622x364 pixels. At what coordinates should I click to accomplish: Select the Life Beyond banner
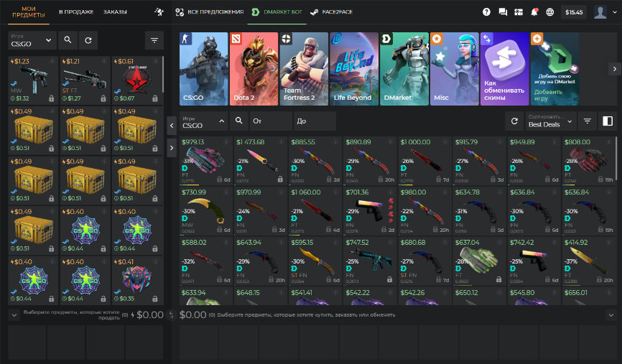(x=354, y=69)
